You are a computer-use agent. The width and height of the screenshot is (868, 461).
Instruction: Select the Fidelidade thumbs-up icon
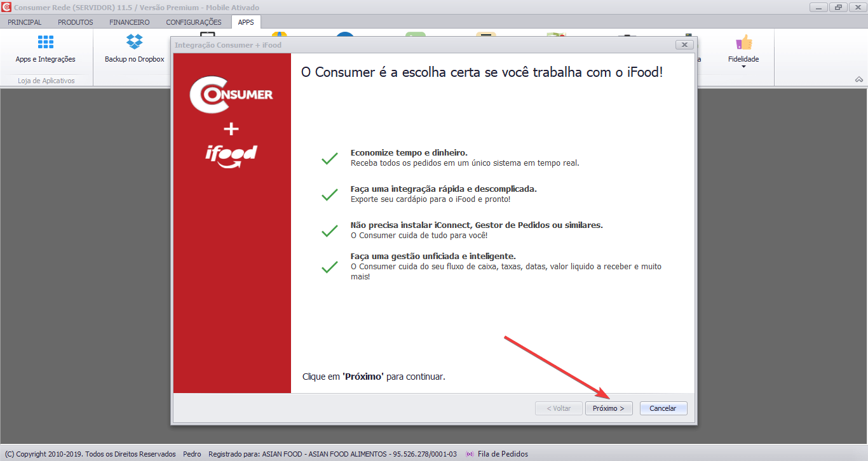[743, 41]
